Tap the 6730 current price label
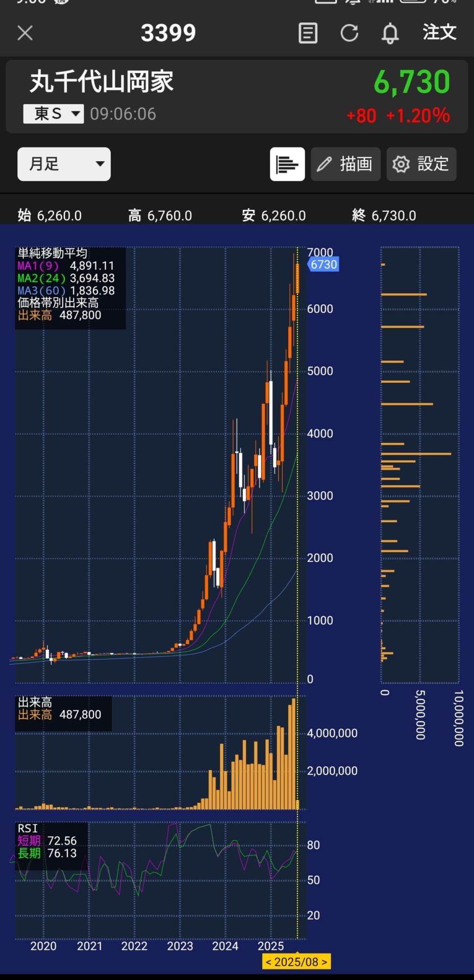This screenshot has height=980, width=474. point(323,264)
